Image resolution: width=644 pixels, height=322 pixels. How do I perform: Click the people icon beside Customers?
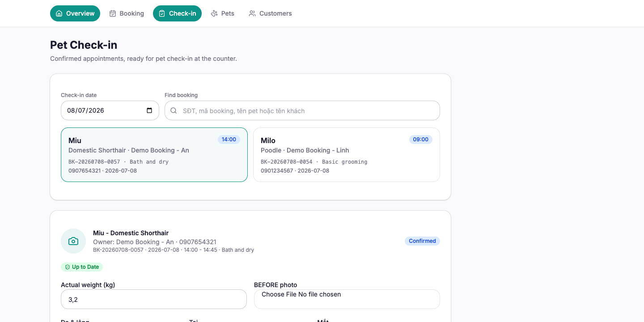tap(252, 13)
